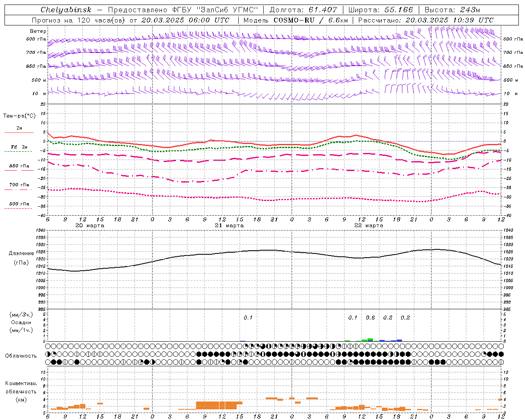Click the (км) convective height unit label
This screenshot has height=420, width=525.
(x=21, y=399)
